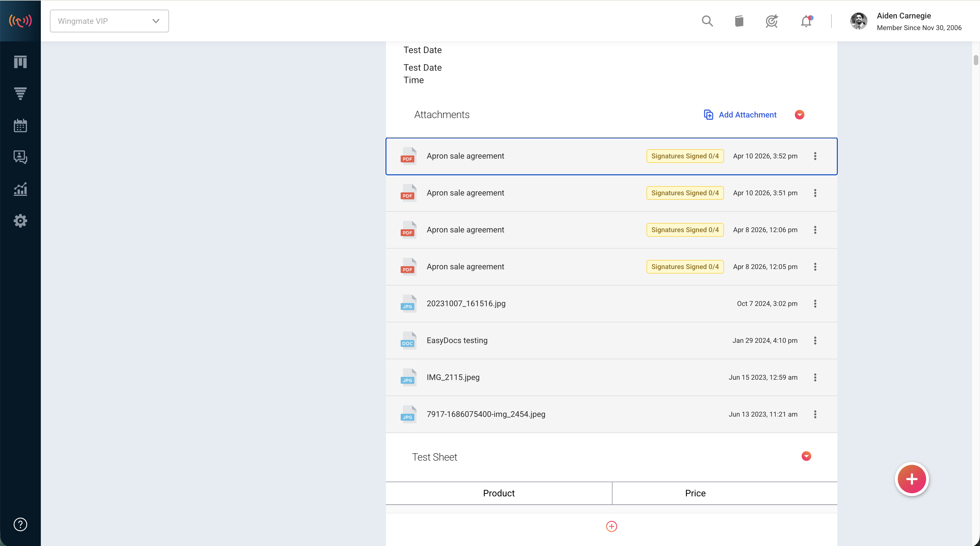Click the Test Sheet section title
The image size is (980, 546).
(434, 457)
